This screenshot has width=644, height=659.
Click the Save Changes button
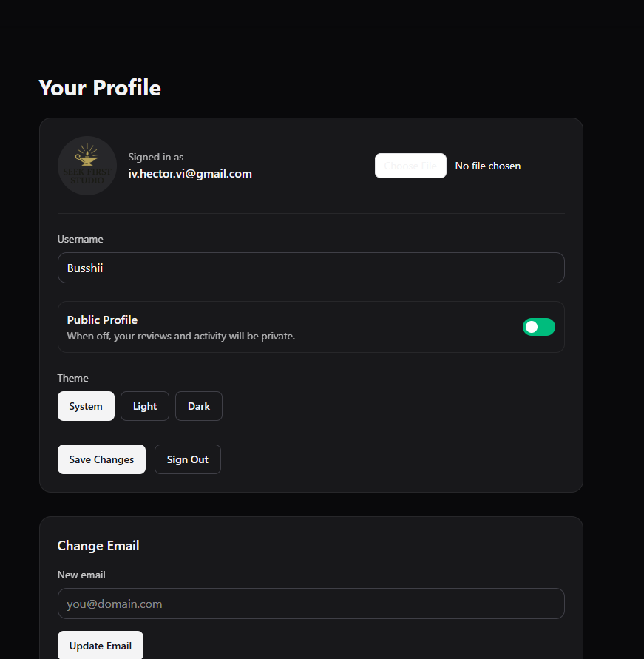tap(101, 459)
